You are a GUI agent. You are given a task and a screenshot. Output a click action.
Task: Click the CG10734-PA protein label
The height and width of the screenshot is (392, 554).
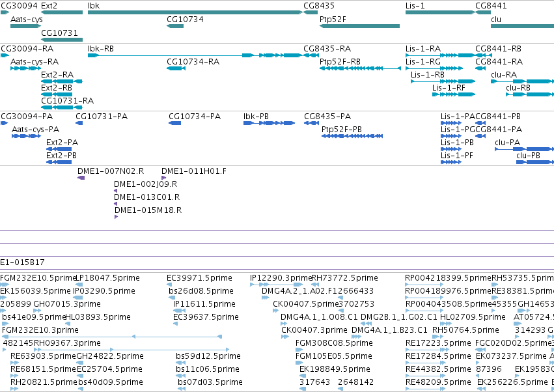pos(195,117)
